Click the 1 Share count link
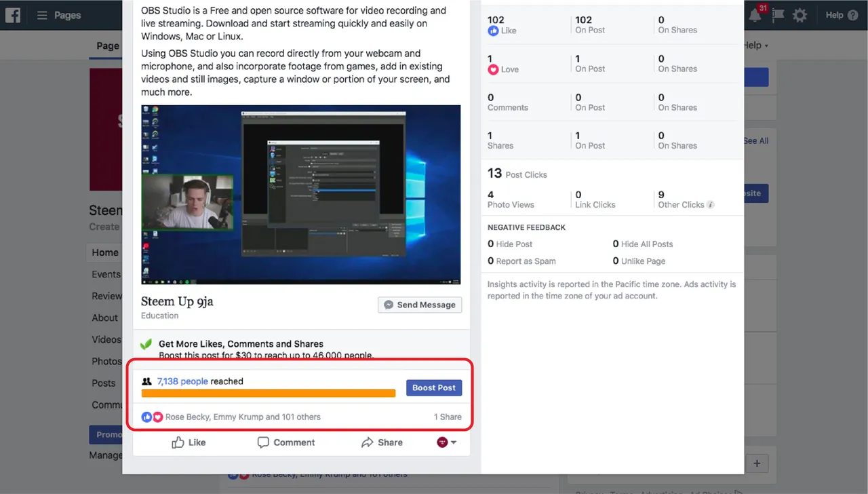The image size is (868, 494). click(x=448, y=417)
